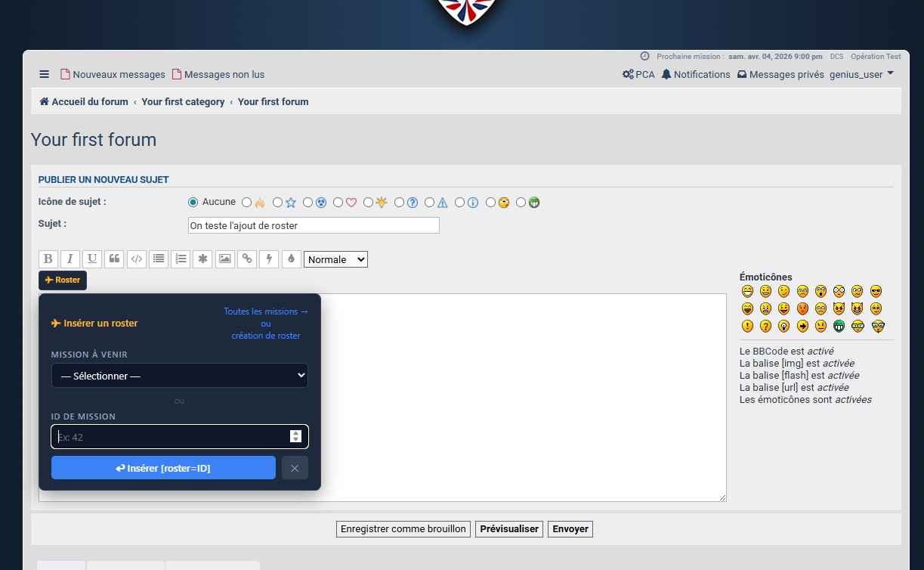Toggle bold formatting in editor toolbar

(48, 259)
